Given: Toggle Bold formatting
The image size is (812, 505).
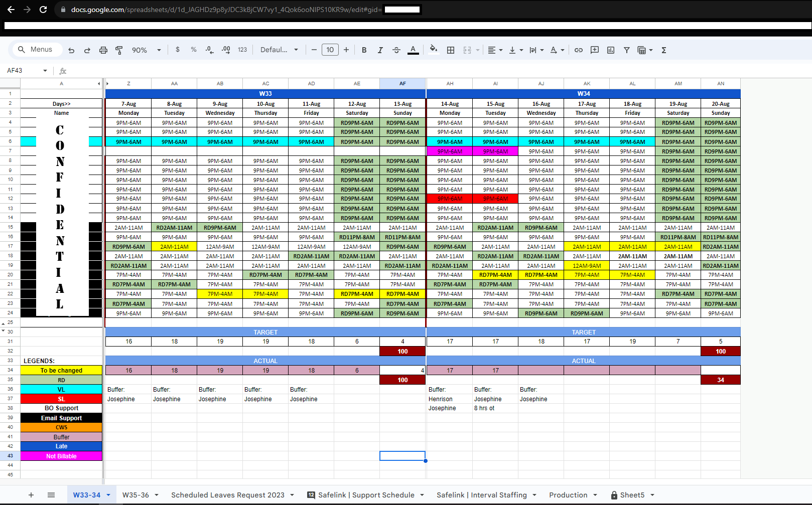Looking at the screenshot, I should point(364,50).
